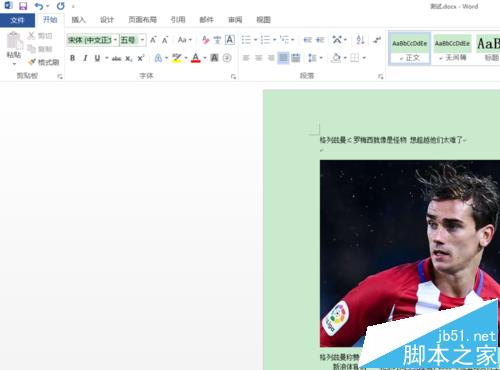Screen dimensions: 500x370
Task: Click the Sort A-Z icon
Action: click(360, 40)
